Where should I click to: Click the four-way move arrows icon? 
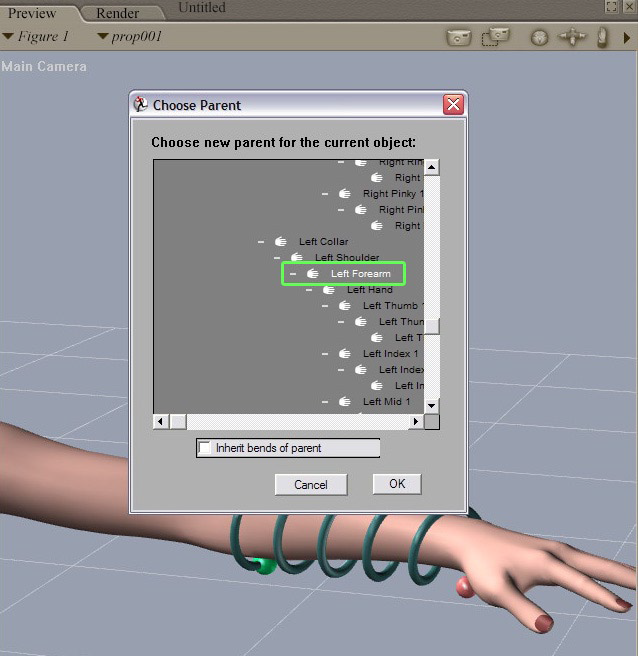(x=572, y=37)
